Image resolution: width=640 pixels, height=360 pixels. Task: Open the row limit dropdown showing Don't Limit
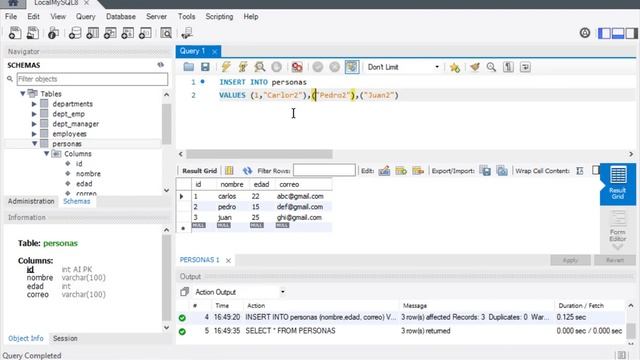pyautogui.click(x=403, y=67)
